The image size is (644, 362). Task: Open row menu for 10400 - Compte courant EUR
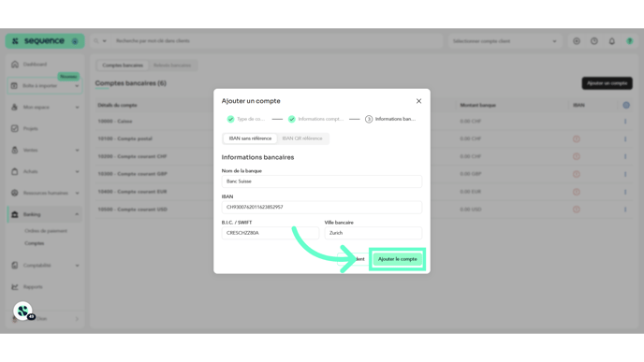pyautogui.click(x=625, y=192)
